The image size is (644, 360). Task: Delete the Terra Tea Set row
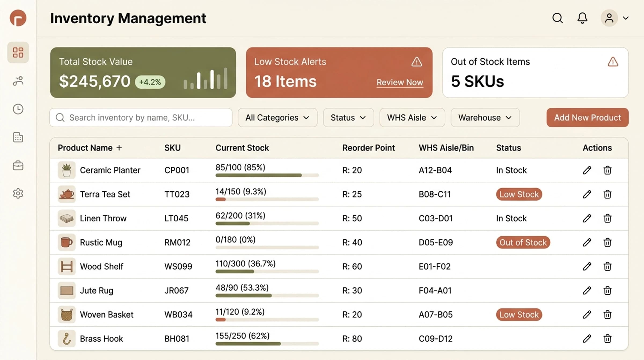(x=608, y=194)
